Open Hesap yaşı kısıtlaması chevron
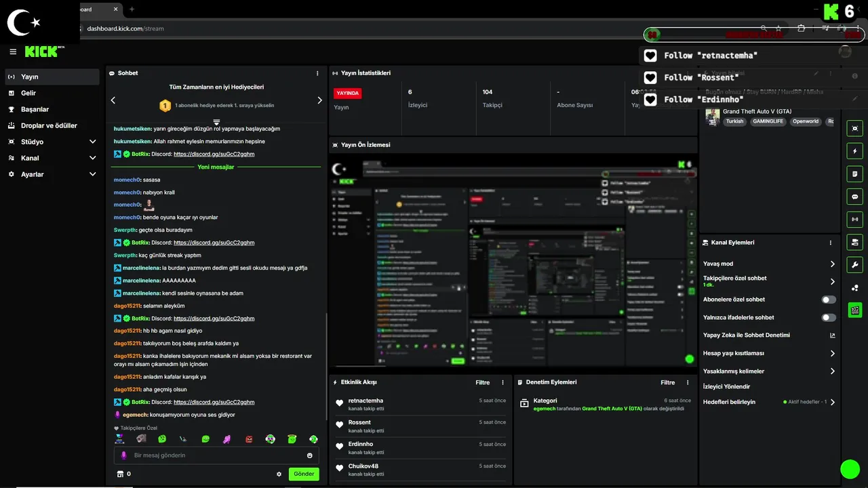868x488 pixels. [x=833, y=353]
